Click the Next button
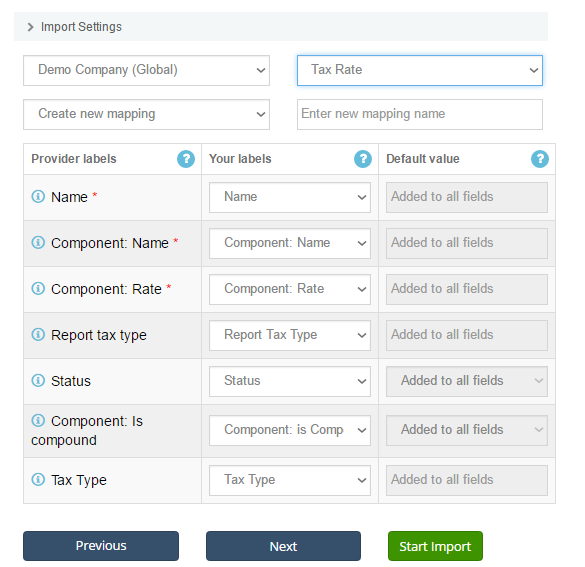This screenshot has height=567, width=585. pos(283,546)
